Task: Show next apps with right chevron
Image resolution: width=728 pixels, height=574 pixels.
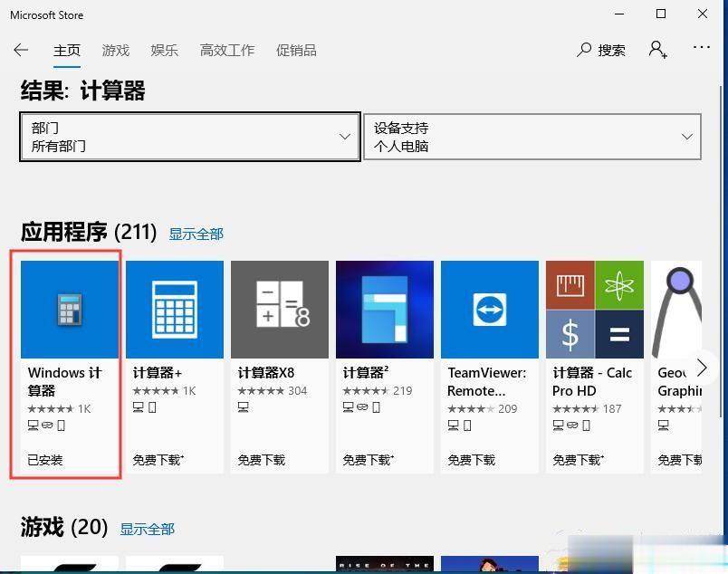Action: pyautogui.click(x=702, y=368)
